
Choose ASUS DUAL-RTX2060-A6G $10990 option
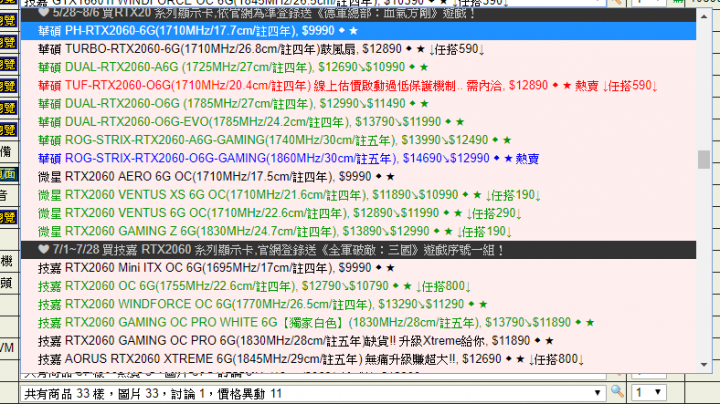tap(358, 67)
